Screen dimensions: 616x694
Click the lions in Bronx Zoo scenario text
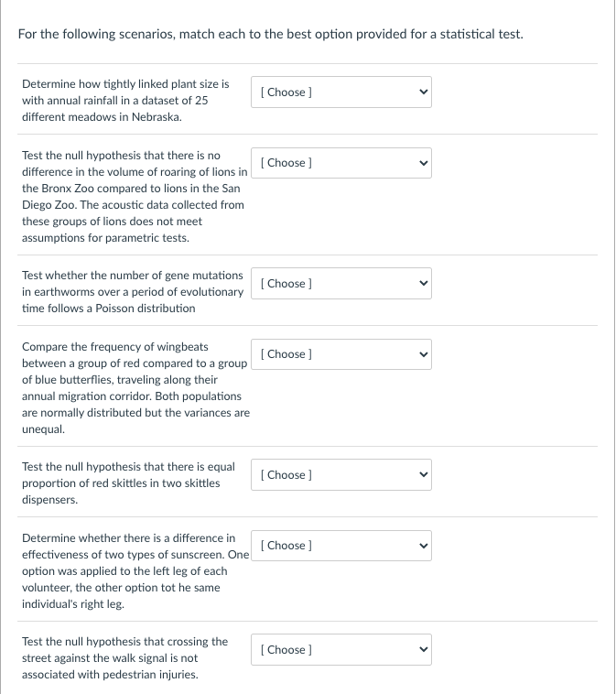point(135,197)
